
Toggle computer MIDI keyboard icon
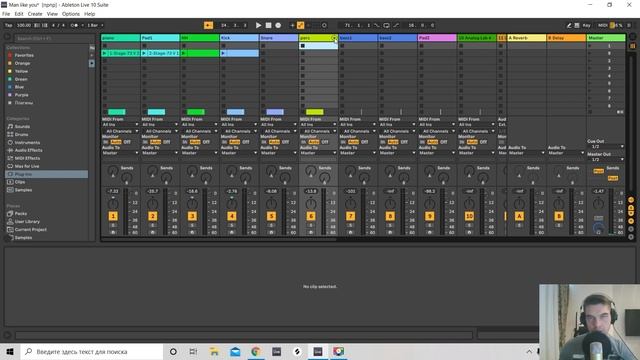[577, 25]
